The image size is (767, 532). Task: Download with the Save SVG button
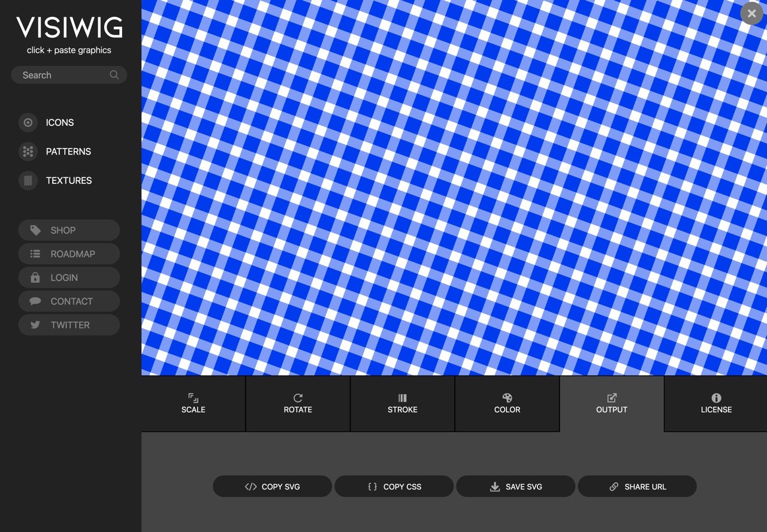click(x=515, y=486)
